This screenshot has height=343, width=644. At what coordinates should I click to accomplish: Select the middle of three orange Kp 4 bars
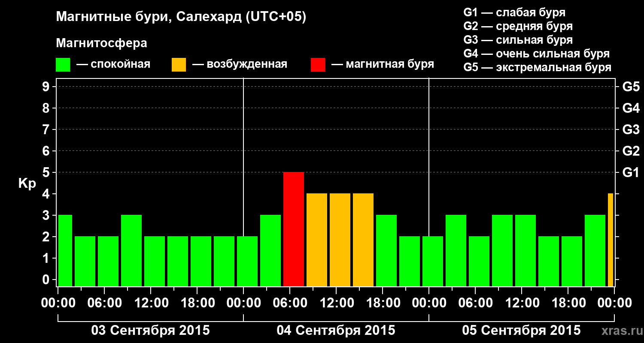click(x=340, y=240)
